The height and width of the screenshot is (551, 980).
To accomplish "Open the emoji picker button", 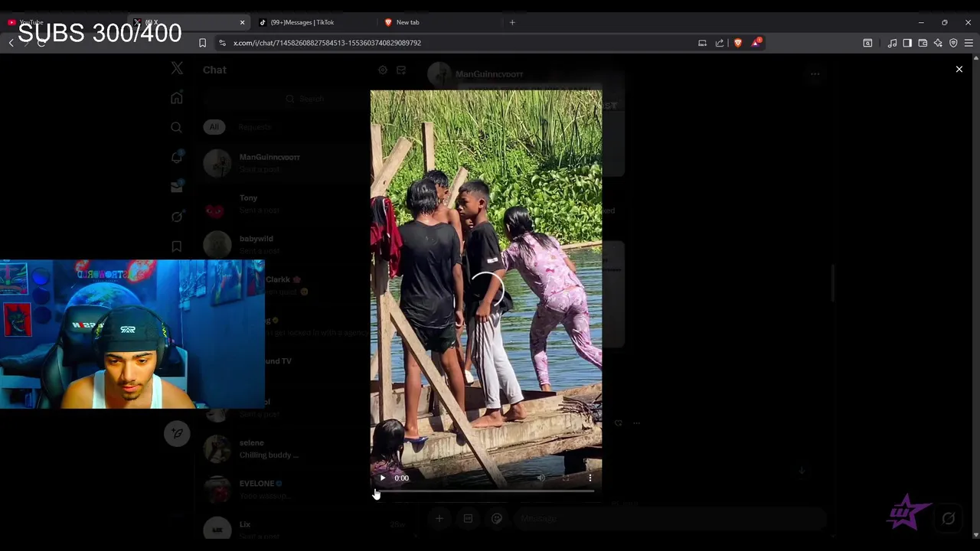I will point(496,518).
